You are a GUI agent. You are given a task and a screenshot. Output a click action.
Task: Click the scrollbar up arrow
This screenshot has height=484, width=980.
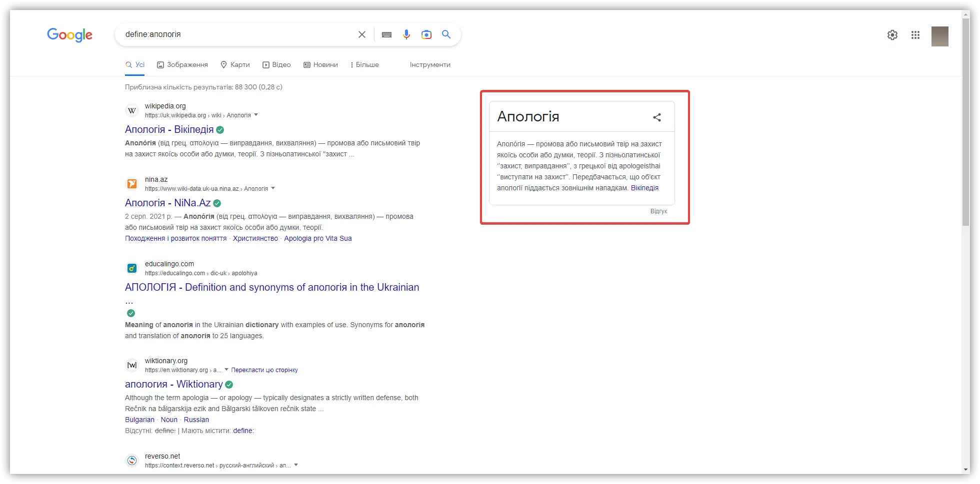[966, 14]
